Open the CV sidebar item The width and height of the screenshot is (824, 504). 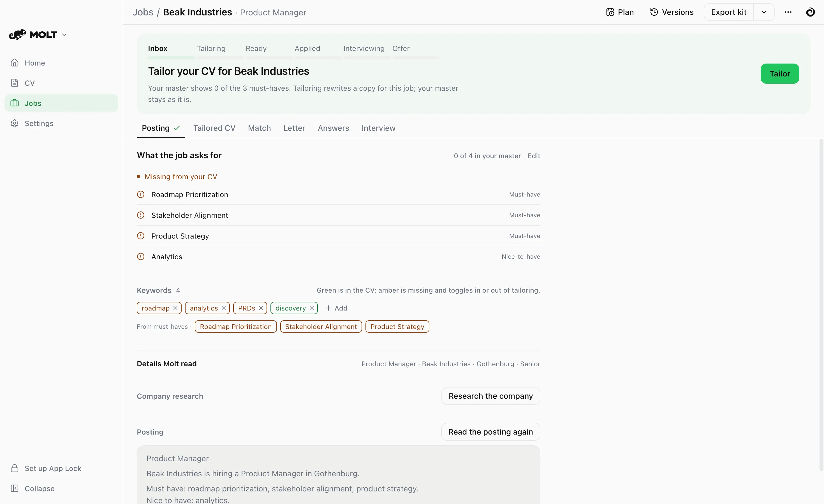61,83
